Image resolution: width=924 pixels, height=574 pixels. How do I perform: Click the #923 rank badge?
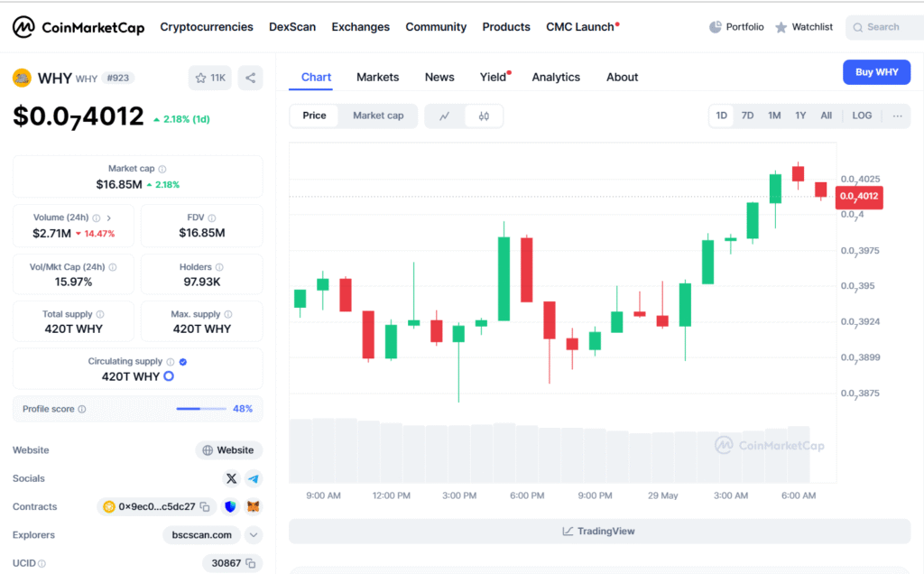coord(118,78)
